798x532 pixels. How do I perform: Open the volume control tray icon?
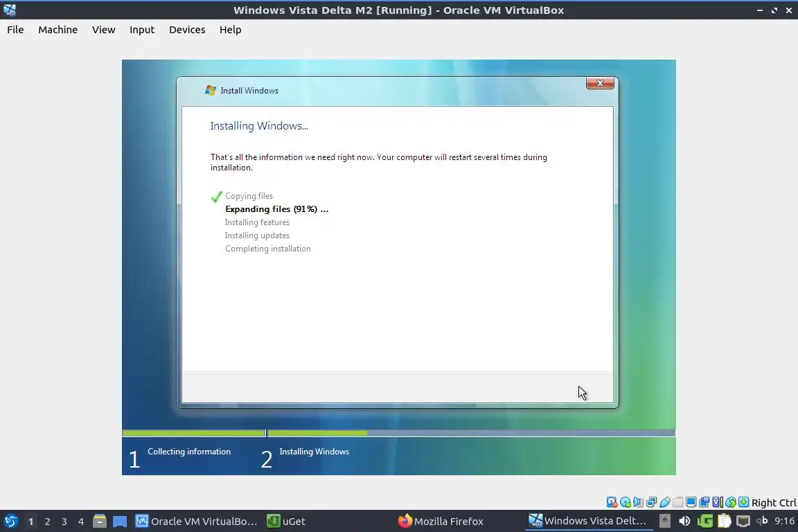click(x=684, y=521)
